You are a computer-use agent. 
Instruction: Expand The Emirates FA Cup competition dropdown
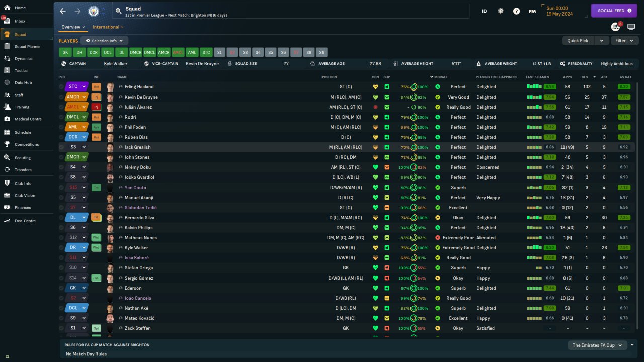(597, 345)
